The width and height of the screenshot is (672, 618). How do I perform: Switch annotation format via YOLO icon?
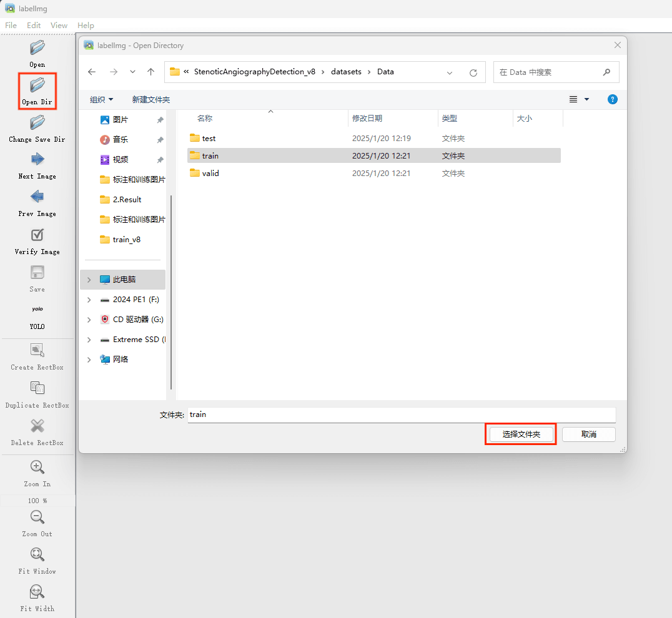click(37, 309)
